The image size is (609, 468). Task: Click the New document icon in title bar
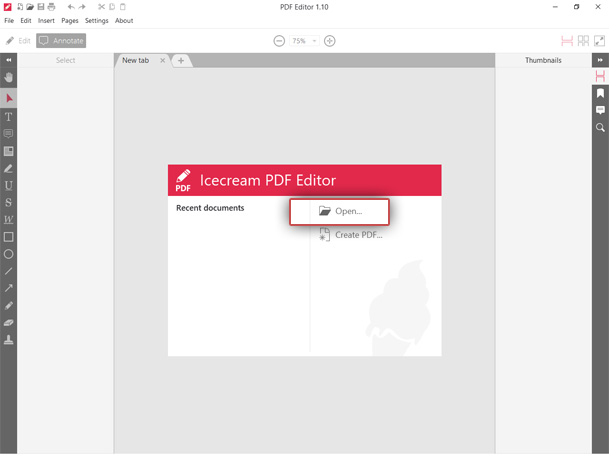20,7
